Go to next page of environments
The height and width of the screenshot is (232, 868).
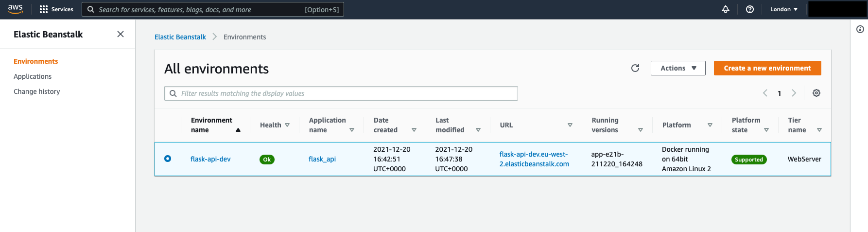point(794,93)
